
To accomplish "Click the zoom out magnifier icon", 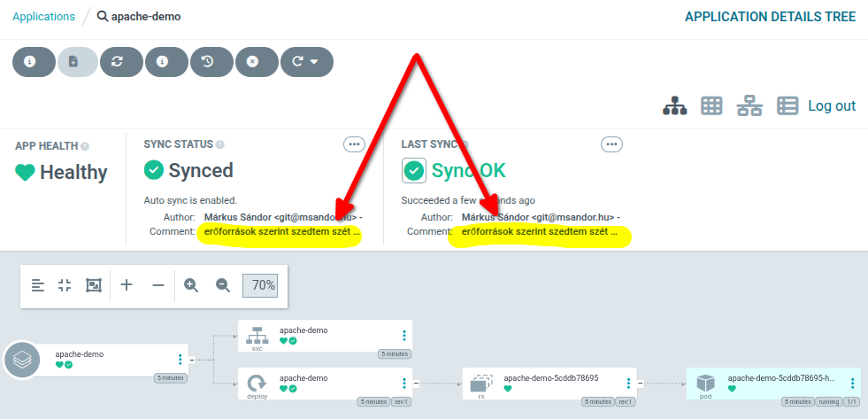I will pyautogui.click(x=223, y=285).
